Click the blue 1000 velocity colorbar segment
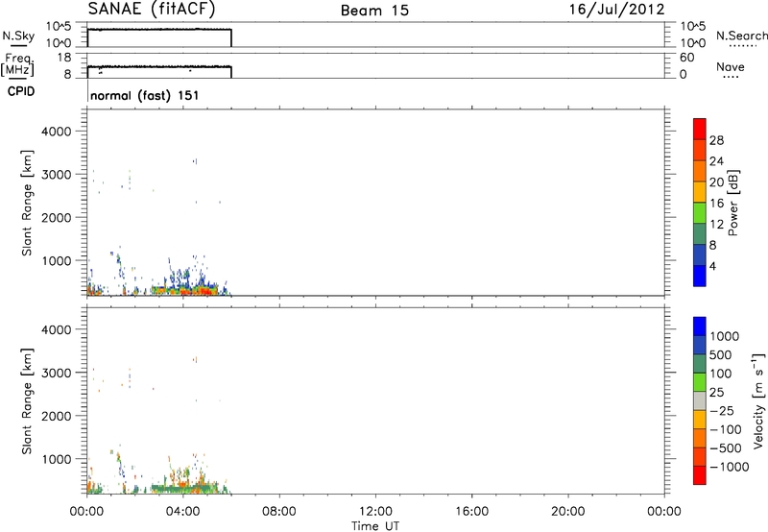Screen dimensions: 768x532 coord(700,326)
